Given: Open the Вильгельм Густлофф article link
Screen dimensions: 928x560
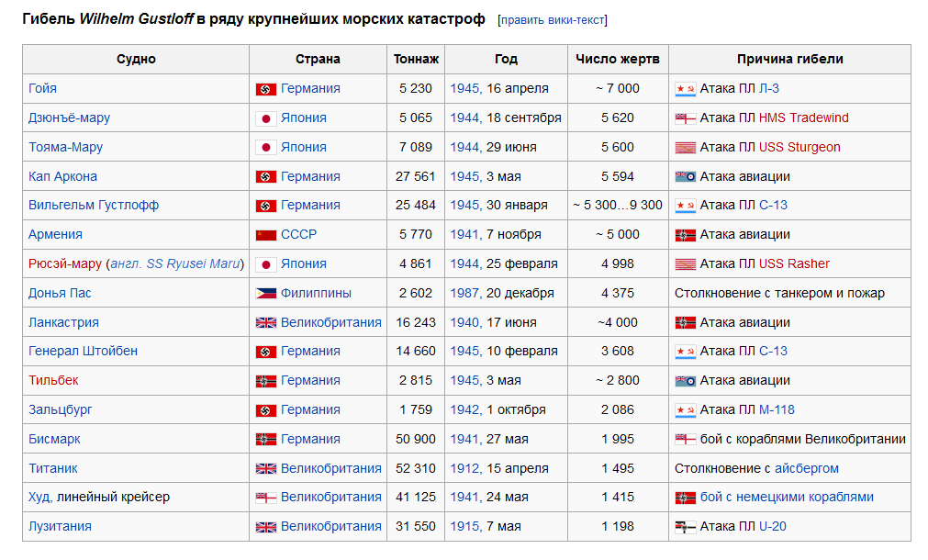Looking at the screenshot, I should coord(94,206).
